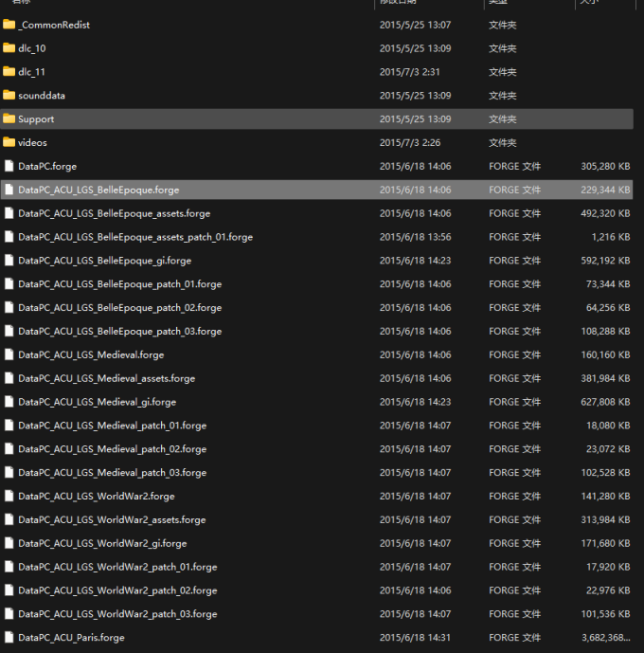Select file name DataPC_ACU_LGS_WorldWar2_gi.forge
The height and width of the screenshot is (653, 644).
coord(103,543)
